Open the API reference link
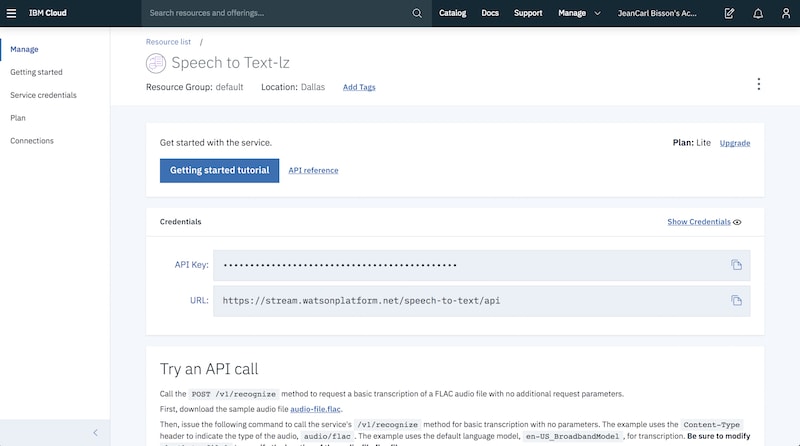The image size is (800, 446). click(x=313, y=170)
